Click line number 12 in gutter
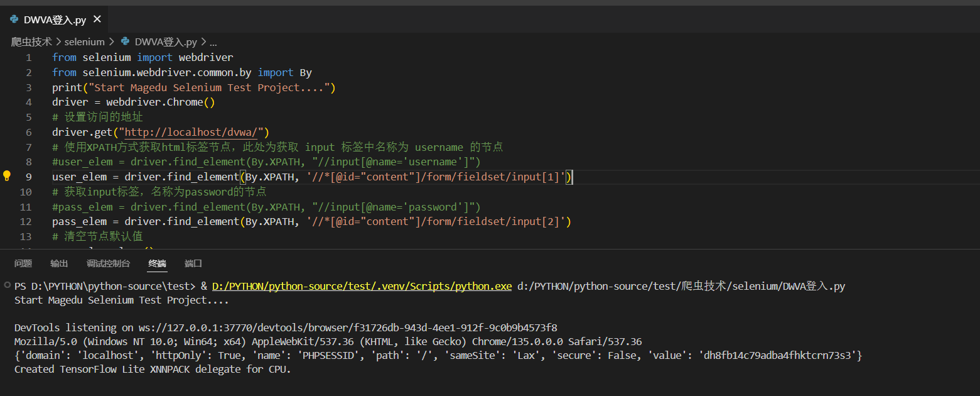 (26, 221)
